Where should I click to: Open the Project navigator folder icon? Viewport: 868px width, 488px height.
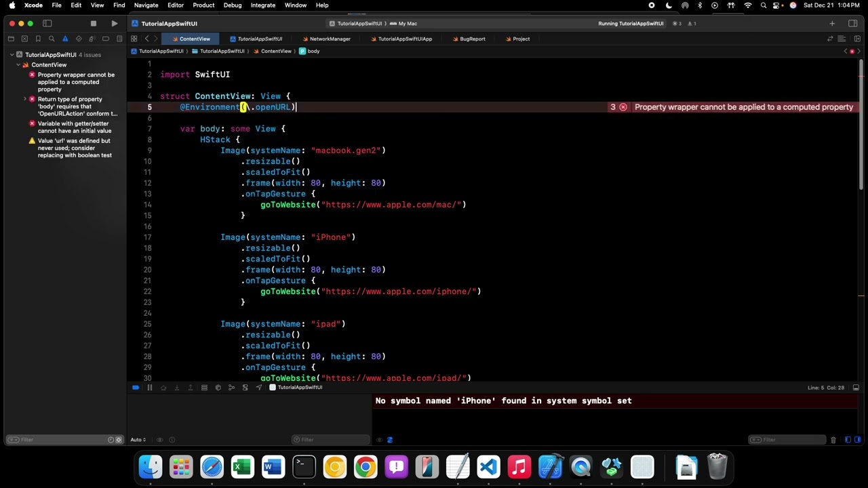pyautogui.click(x=11, y=39)
